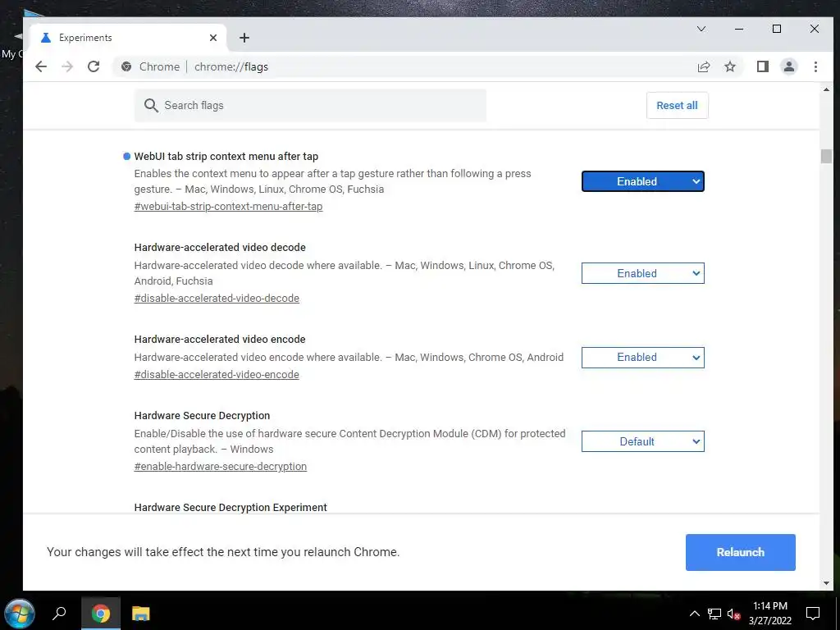840x630 pixels.
Task: Open #disable-accelerated-video-encode link
Action: [x=217, y=374]
